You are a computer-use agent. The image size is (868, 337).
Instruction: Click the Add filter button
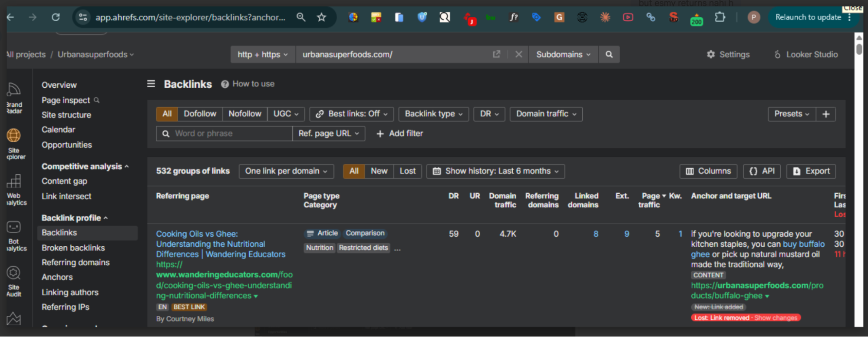coord(399,133)
